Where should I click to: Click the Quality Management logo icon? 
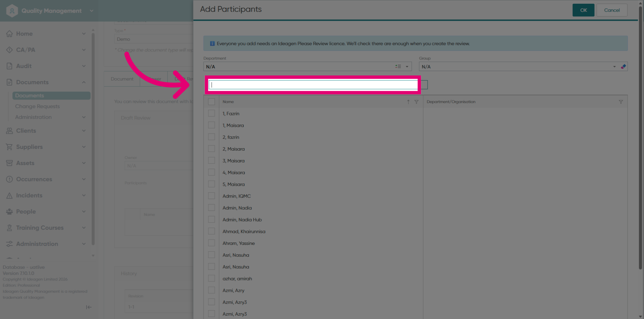12,11
